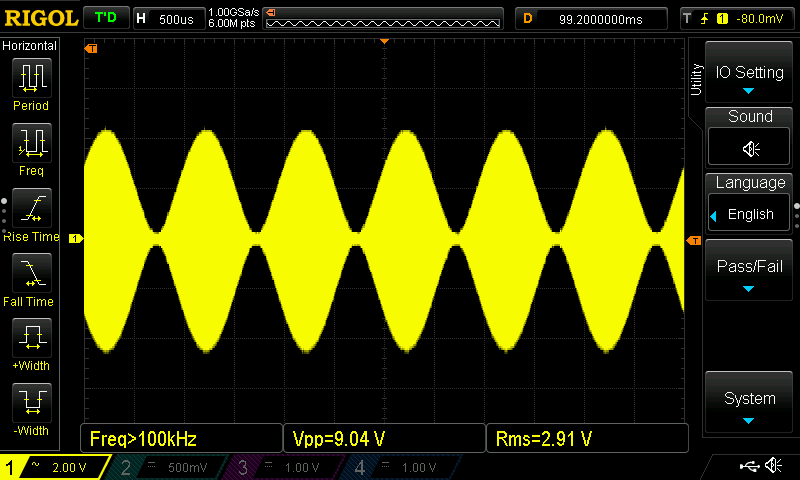Click the Language menu label
The height and width of the screenshot is (480, 800).
click(x=750, y=182)
